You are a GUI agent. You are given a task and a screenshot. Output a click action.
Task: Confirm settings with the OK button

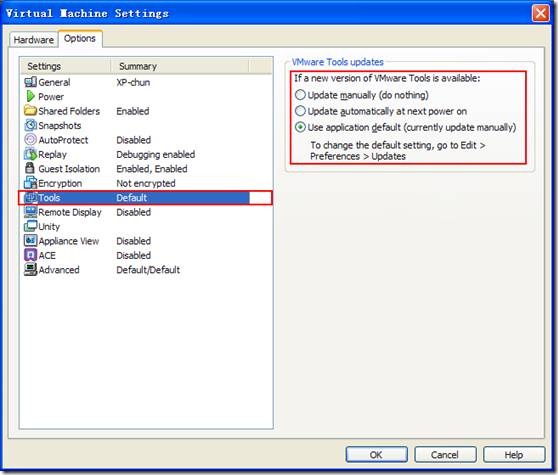pyautogui.click(x=376, y=455)
